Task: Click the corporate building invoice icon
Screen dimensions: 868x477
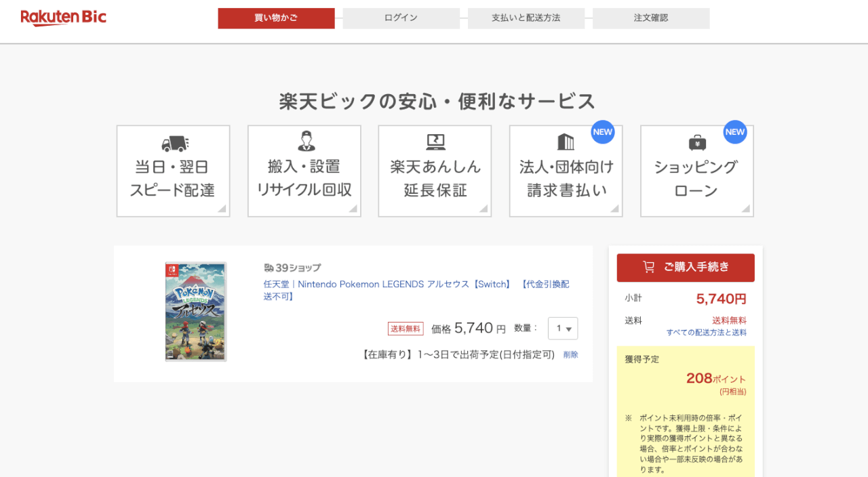Action: point(566,142)
